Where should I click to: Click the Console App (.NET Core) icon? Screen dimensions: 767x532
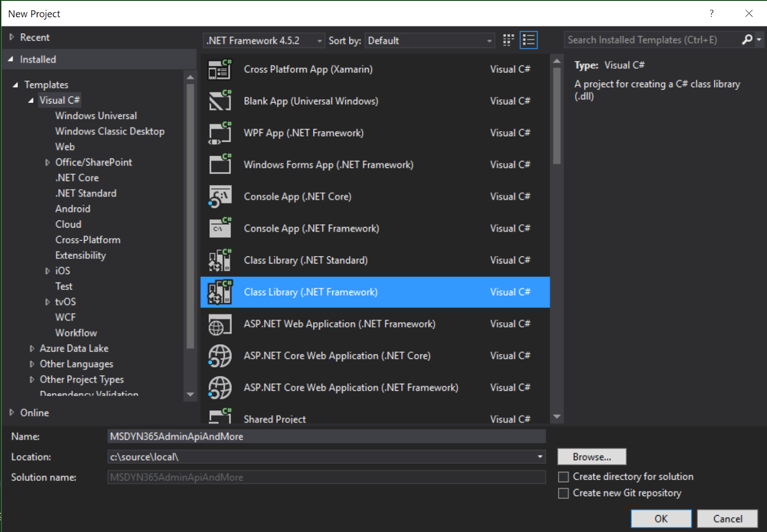tap(220, 197)
